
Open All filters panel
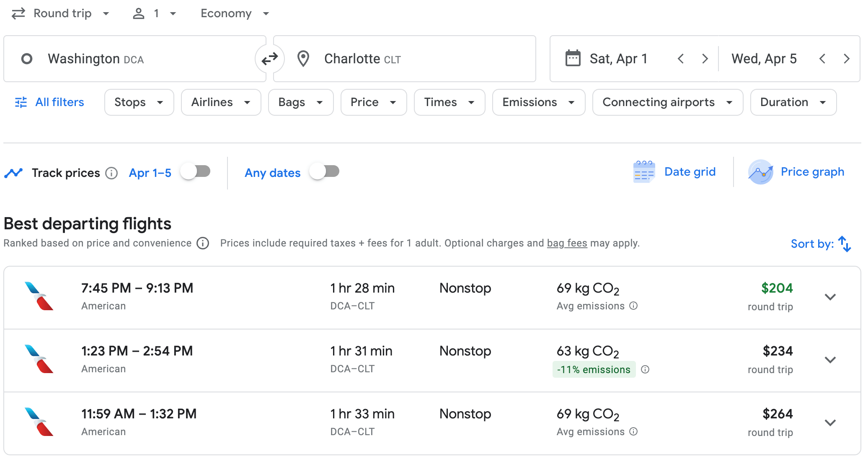pyautogui.click(x=49, y=102)
